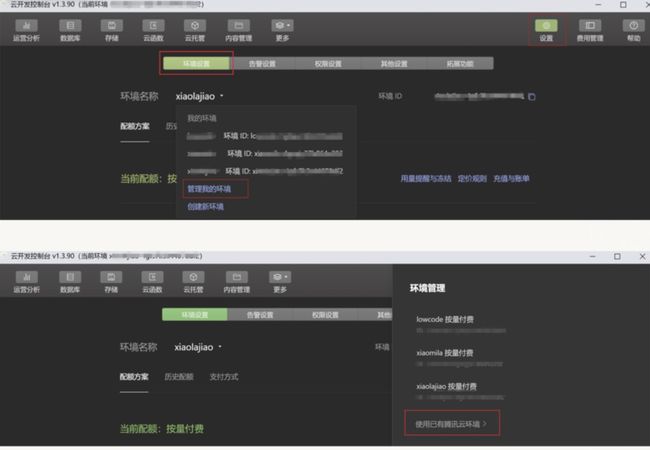650x450 pixels.
Task: Close the lower console window
Action: [x=642, y=256]
